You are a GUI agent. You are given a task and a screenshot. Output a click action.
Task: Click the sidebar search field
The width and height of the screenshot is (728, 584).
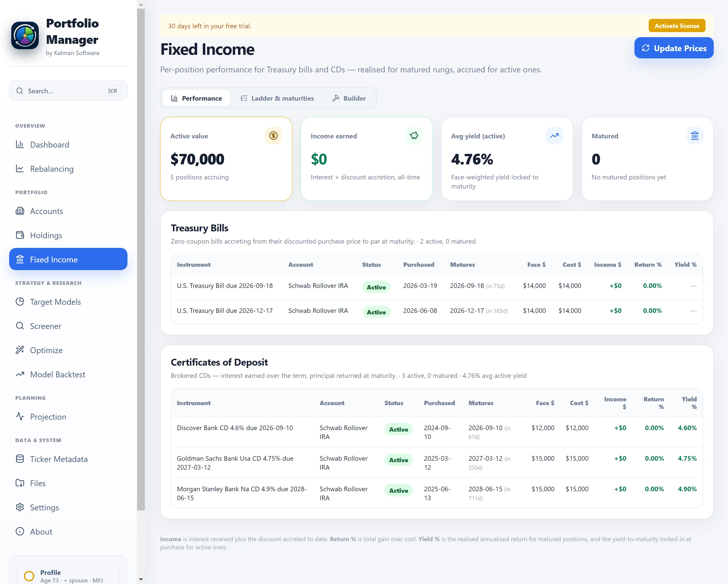pyautogui.click(x=68, y=91)
